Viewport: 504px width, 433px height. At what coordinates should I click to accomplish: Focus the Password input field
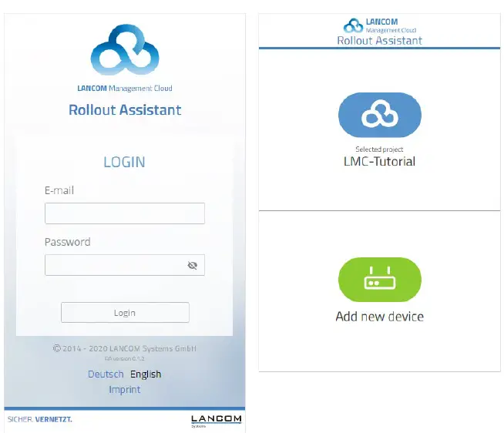125,265
